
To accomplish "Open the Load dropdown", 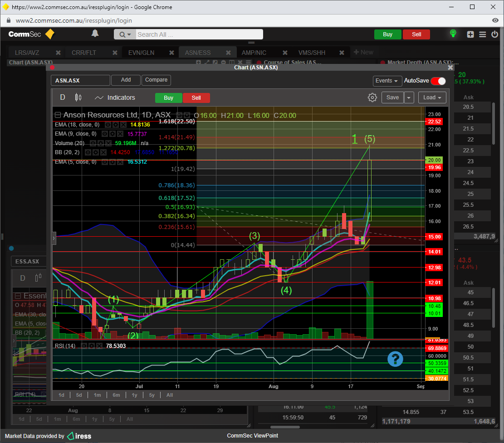I will pyautogui.click(x=432, y=97).
